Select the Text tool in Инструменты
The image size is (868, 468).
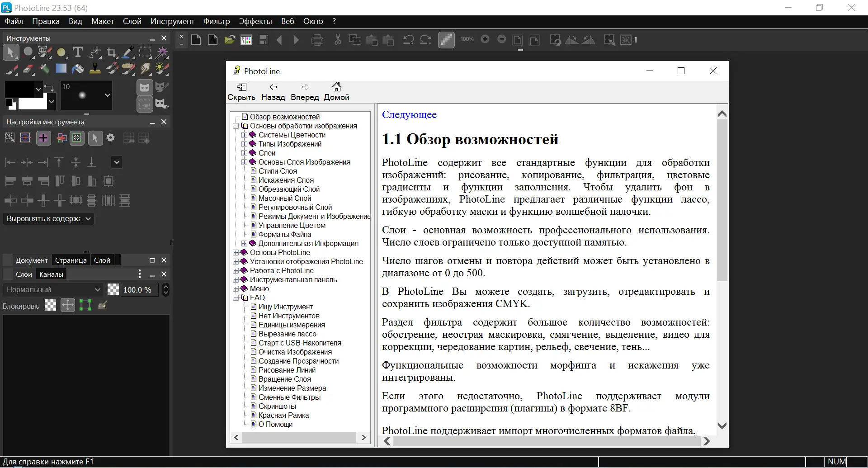click(x=78, y=52)
